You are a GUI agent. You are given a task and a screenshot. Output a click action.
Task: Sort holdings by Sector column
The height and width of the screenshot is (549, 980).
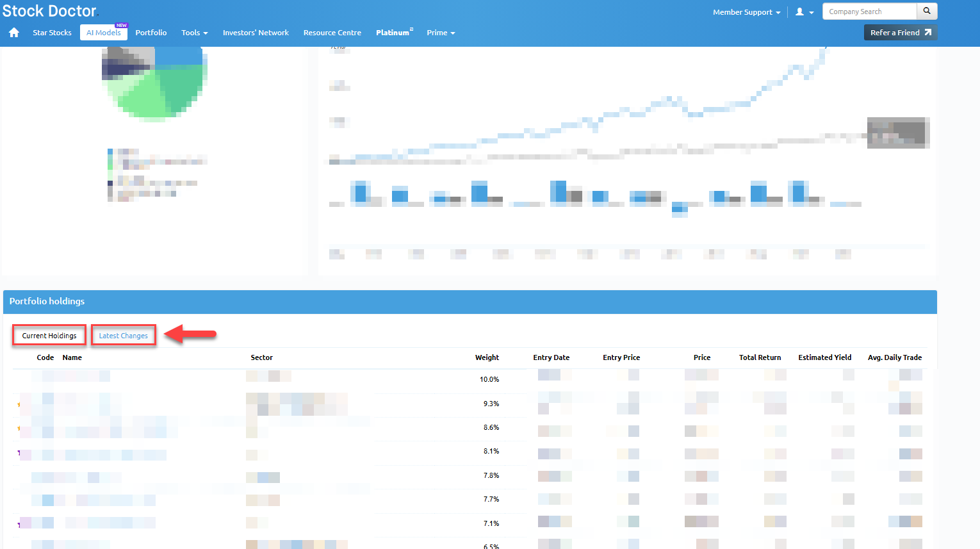click(x=262, y=357)
